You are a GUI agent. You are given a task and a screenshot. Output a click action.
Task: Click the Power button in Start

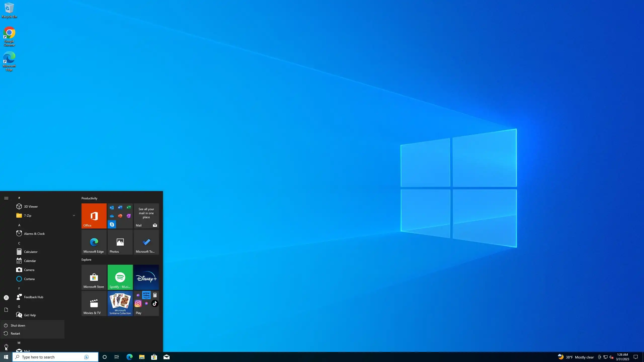[x=6, y=346]
